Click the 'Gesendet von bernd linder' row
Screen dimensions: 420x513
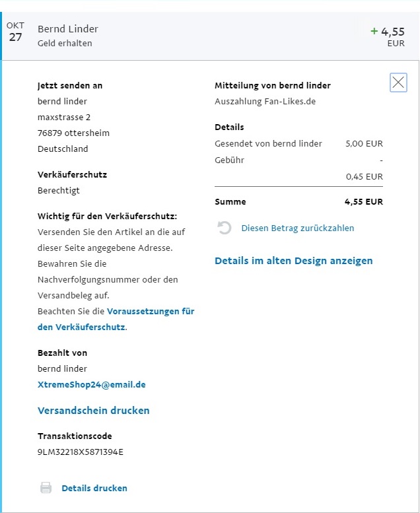(x=268, y=143)
